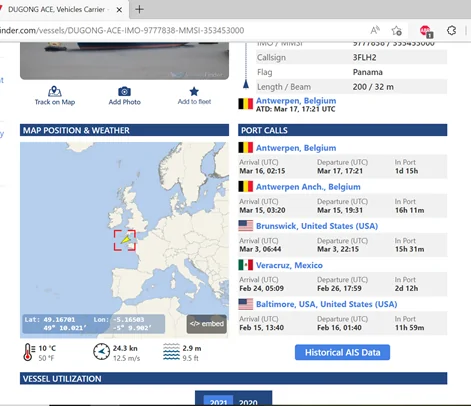Click the embed button on map
Screen dimensions: 471x406
click(207, 324)
